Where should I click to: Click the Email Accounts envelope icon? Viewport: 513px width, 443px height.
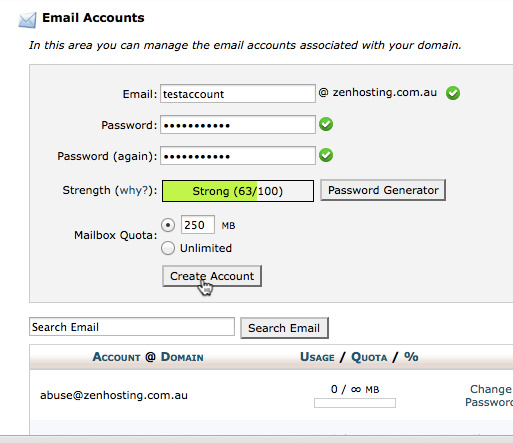click(x=27, y=20)
